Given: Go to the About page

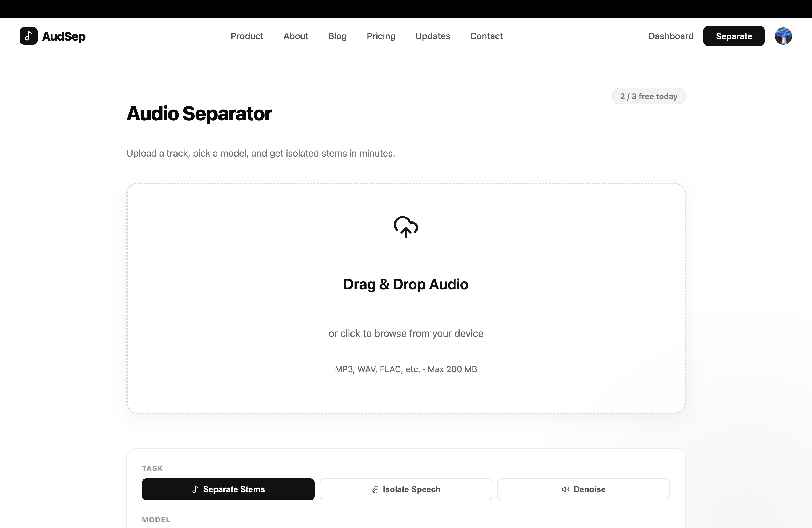Looking at the screenshot, I should click(x=296, y=36).
